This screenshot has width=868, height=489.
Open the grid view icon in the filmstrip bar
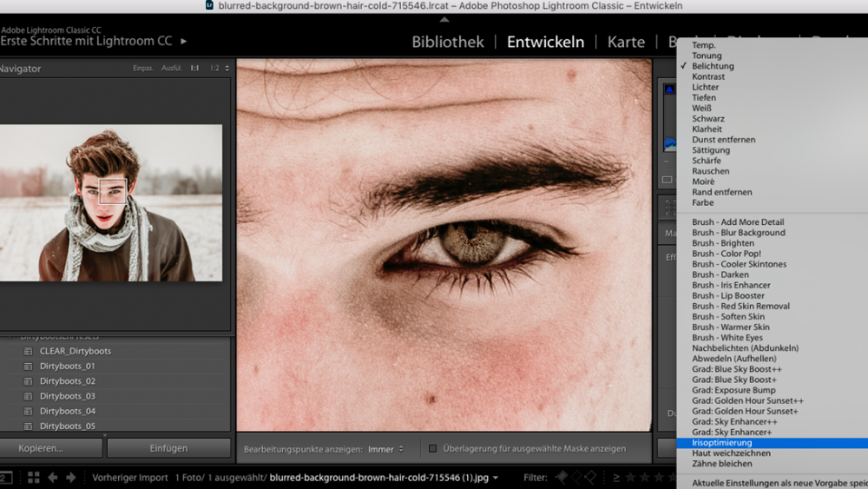(33, 478)
